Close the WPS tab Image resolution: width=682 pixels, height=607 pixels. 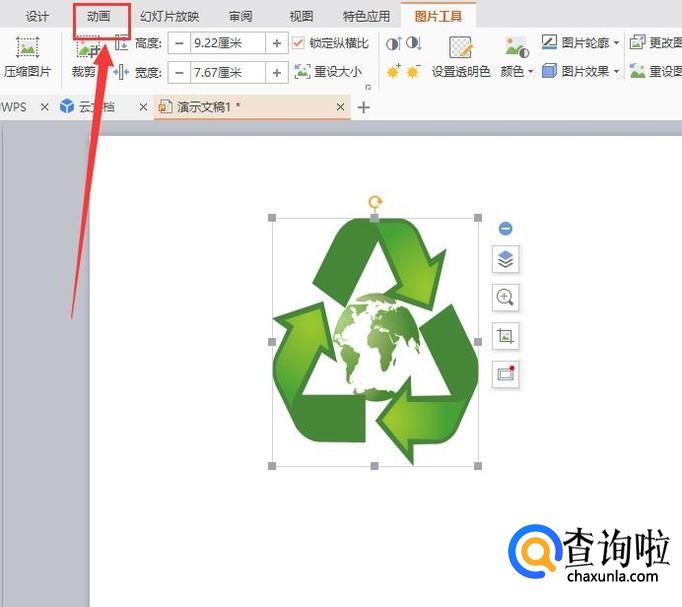[44, 107]
